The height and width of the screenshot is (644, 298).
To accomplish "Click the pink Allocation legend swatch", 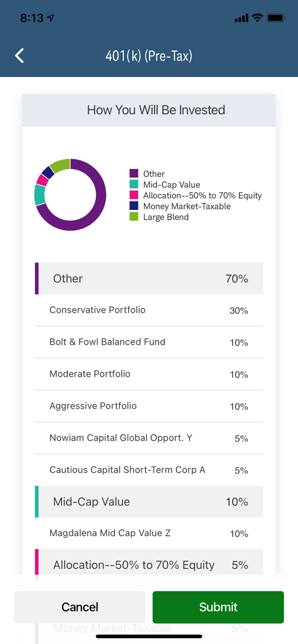I will tap(134, 195).
